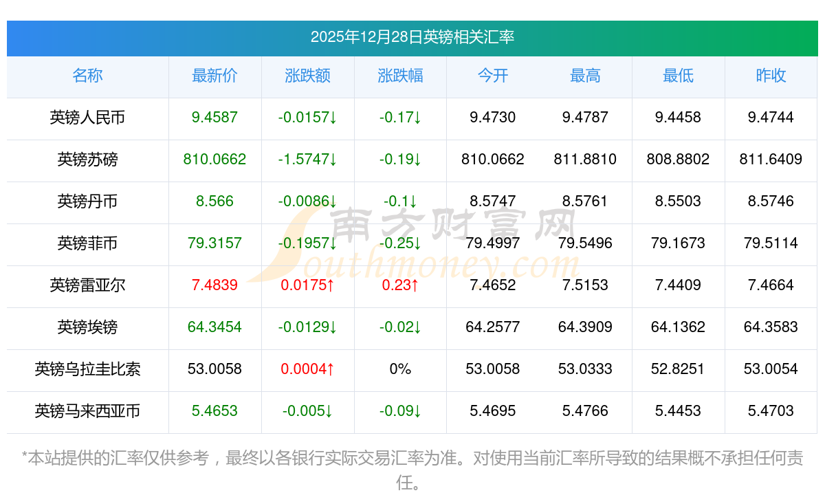This screenshot has height=504, width=825.
Task: Select latest price 8.566
Action: point(214,201)
